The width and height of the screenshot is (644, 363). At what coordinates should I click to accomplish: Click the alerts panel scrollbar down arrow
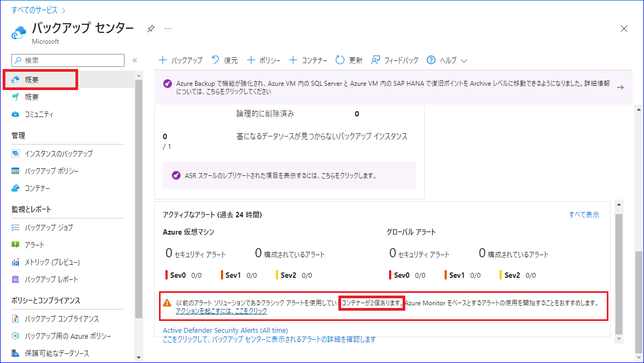[x=619, y=339]
